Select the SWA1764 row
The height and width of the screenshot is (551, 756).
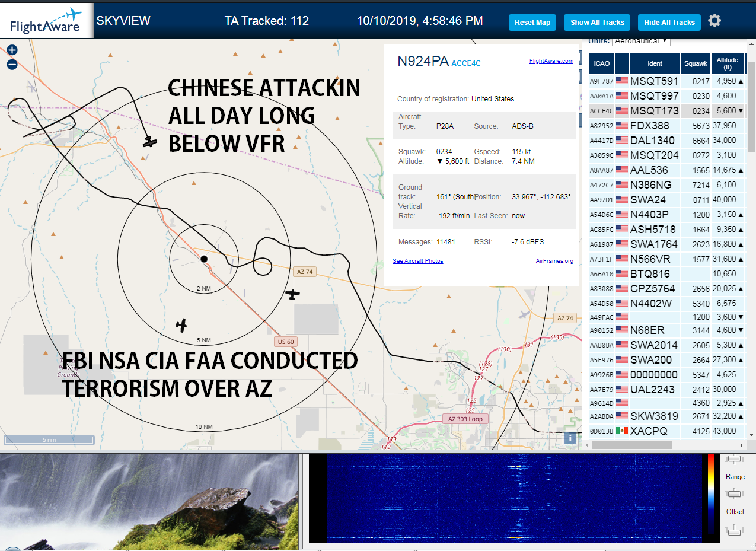(666, 244)
